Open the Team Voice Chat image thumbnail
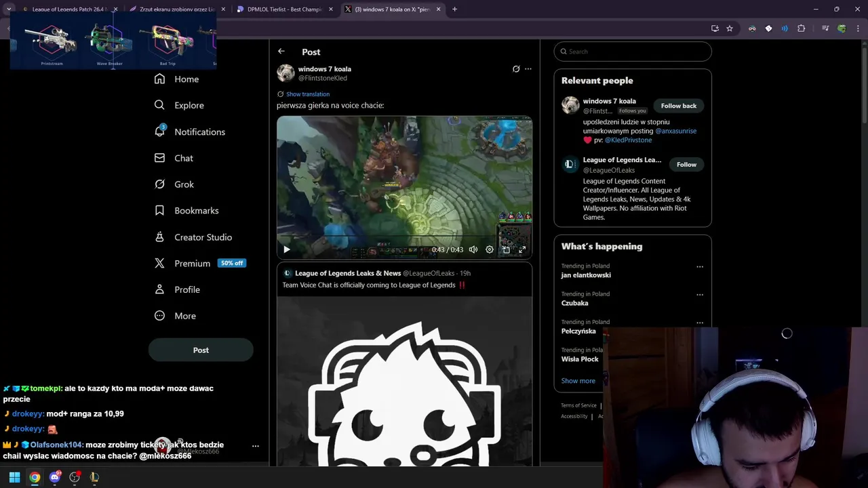The height and width of the screenshot is (488, 868). point(404,382)
